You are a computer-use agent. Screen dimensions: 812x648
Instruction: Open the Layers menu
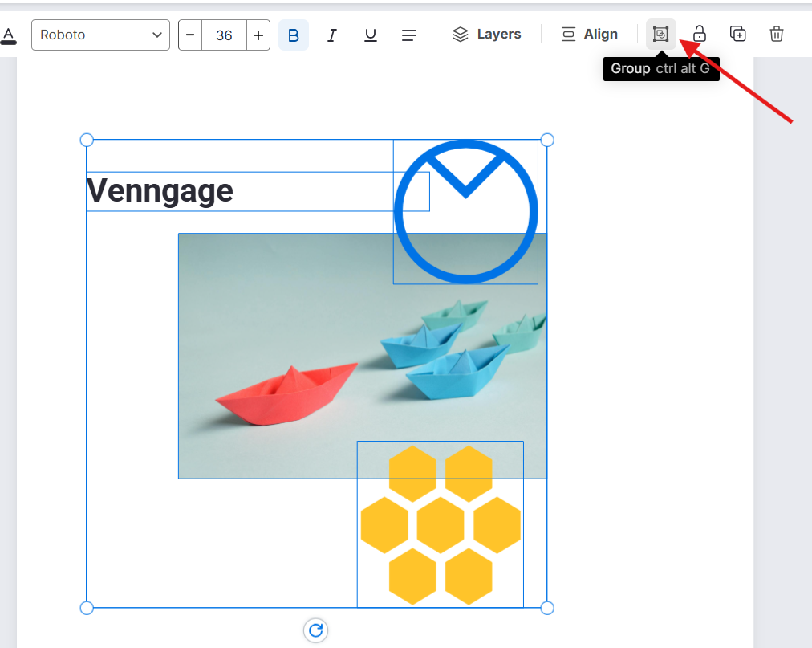[x=486, y=35]
